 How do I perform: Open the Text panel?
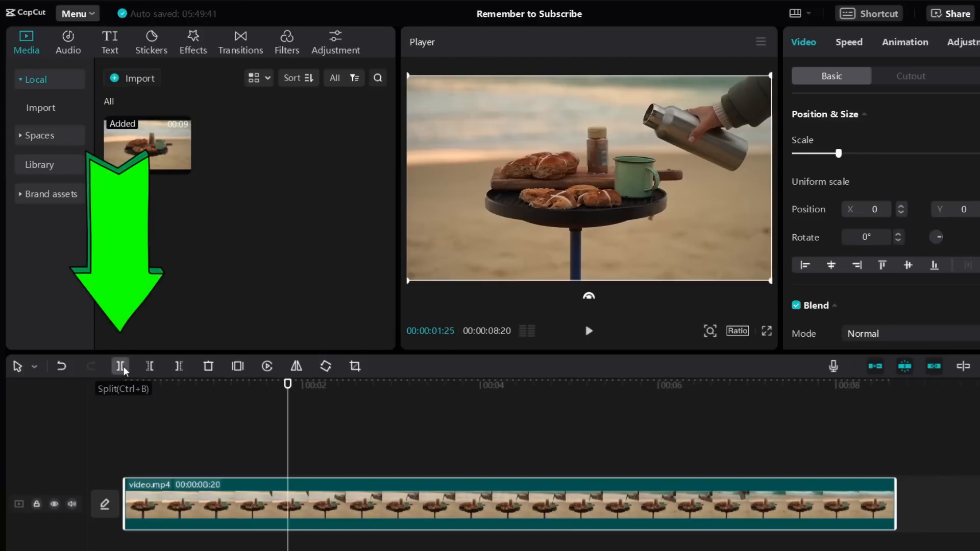pyautogui.click(x=110, y=42)
